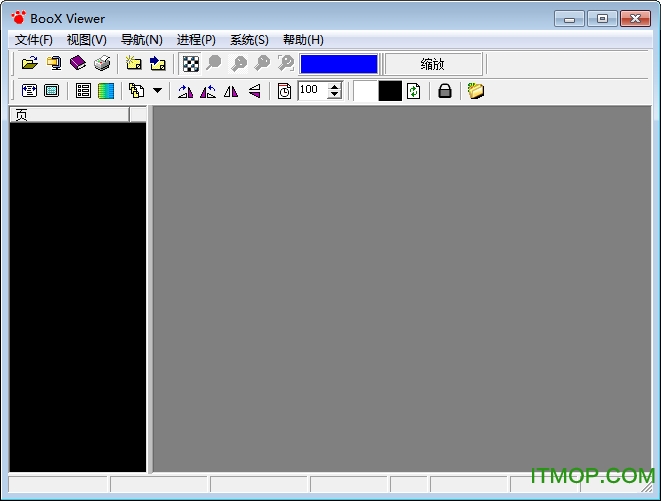Expand the dropdown arrow beside copy icon
The height and width of the screenshot is (501, 661).
(x=157, y=91)
